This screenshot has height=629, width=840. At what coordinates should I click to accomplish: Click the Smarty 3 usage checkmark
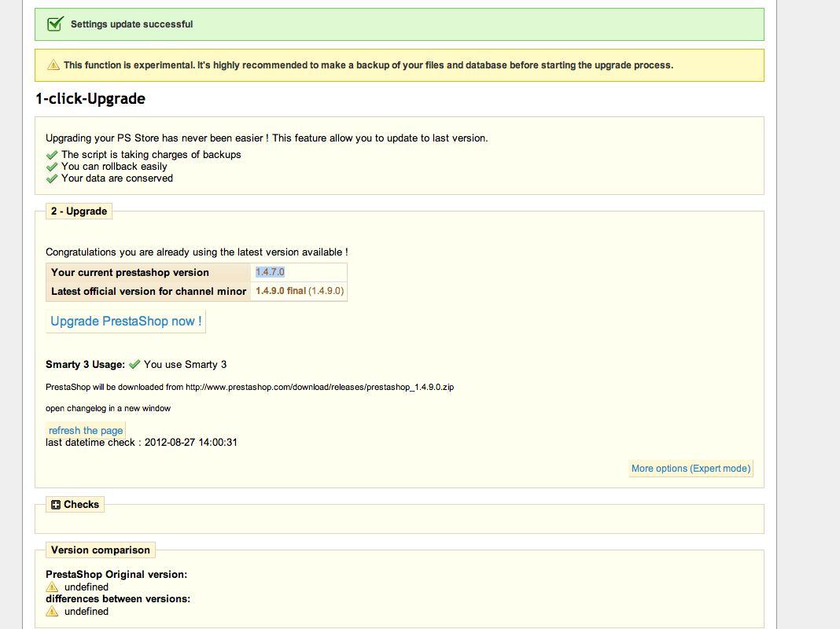[x=134, y=364]
